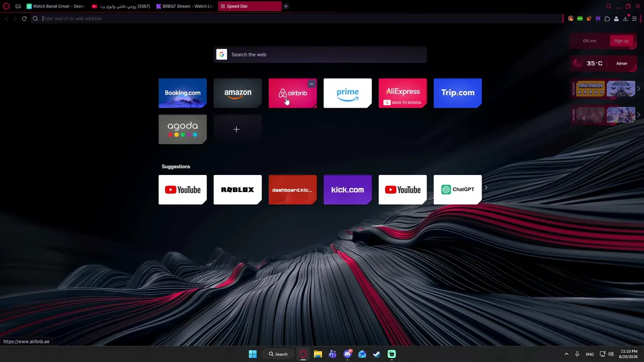Switch to the BRBQ7 Stream tab
This screenshot has width=644, height=362.
186,6
